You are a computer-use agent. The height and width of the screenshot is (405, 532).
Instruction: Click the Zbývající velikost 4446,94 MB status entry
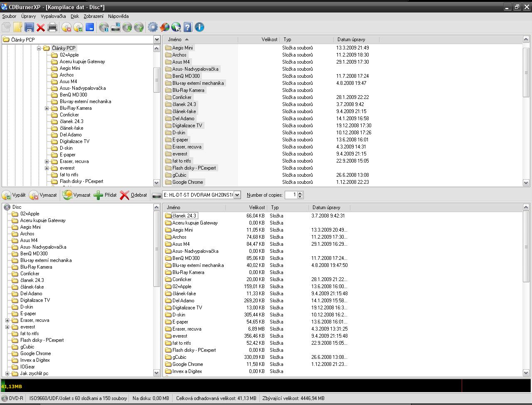[x=293, y=398]
